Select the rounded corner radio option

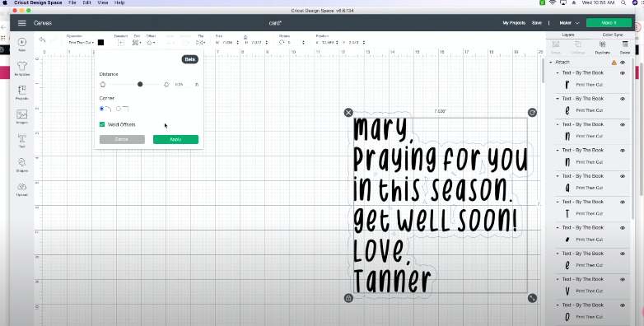[102, 109]
